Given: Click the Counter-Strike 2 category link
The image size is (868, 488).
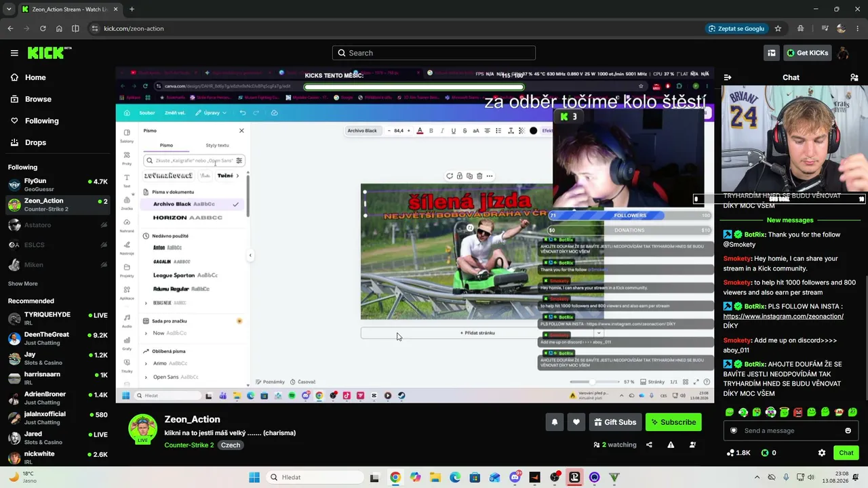Looking at the screenshot, I should [x=189, y=445].
